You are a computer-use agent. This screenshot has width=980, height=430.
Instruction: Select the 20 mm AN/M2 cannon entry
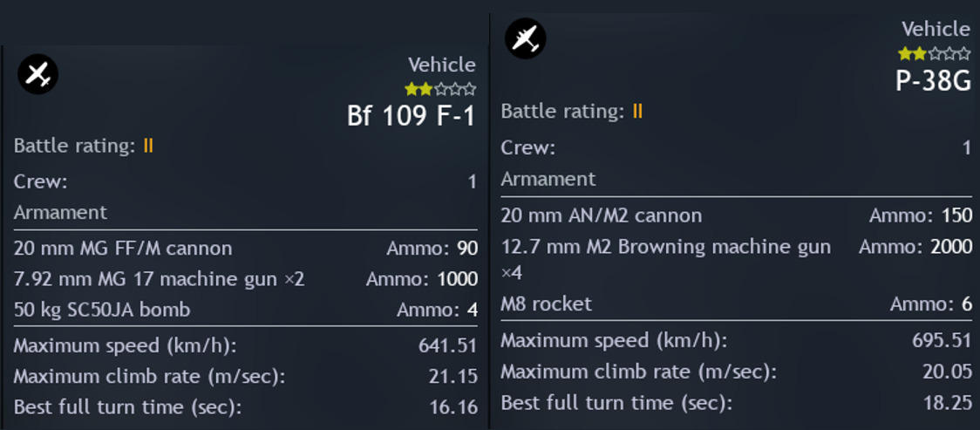point(601,215)
